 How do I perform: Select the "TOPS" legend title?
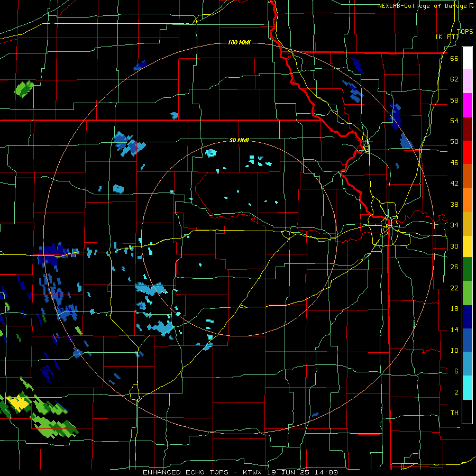(465, 31)
